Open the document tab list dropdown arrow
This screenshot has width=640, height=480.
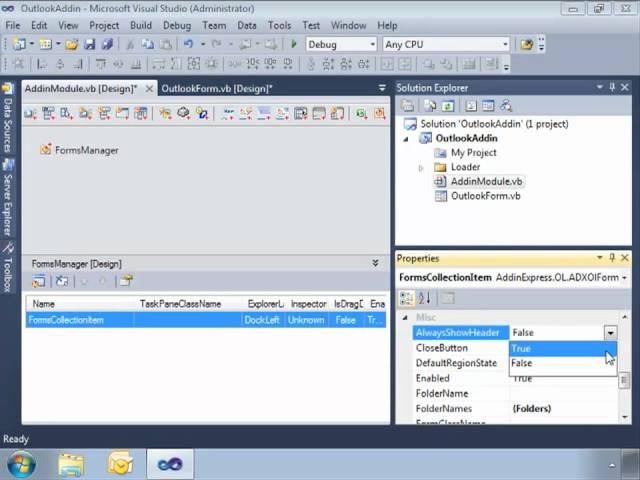pyautogui.click(x=382, y=88)
